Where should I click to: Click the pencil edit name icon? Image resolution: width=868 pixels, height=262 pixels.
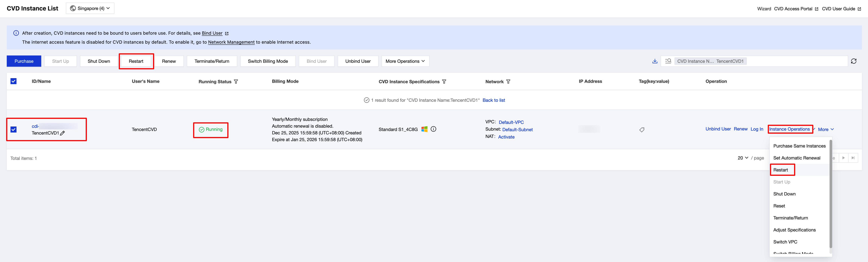pos(62,133)
